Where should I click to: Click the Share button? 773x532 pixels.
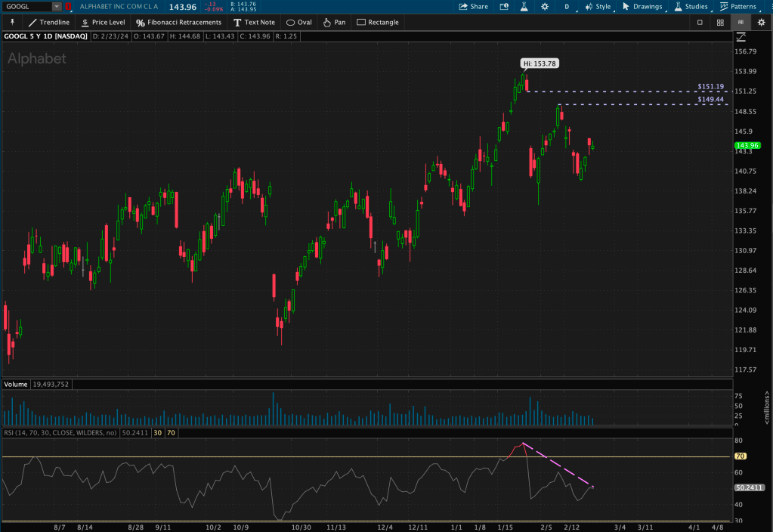[473, 6]
